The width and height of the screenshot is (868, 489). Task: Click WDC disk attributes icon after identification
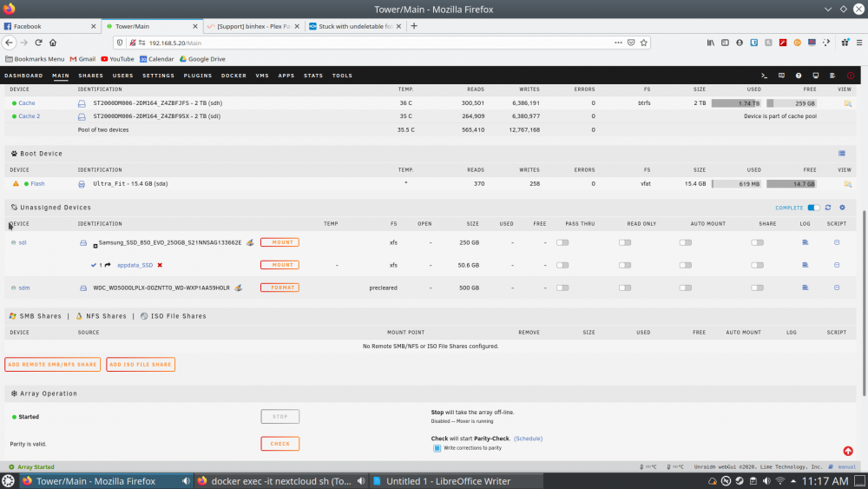tap(238, 288)
